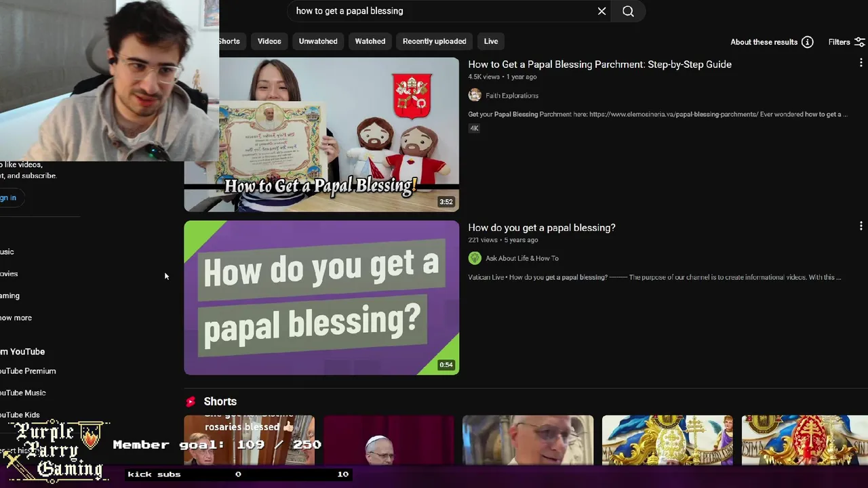Open the Ask About Life & How To channel name
This screenshot has height=488, width=868.
(522, 258)
